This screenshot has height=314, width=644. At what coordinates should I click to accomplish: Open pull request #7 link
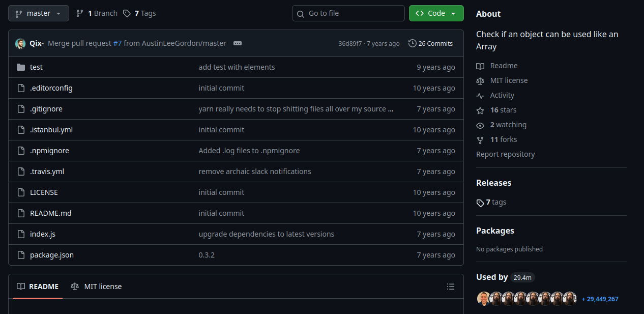click(x=118, y=43)
